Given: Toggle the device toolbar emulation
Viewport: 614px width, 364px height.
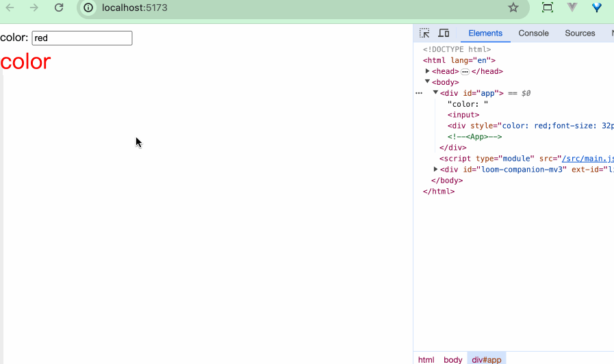Looking at the screenshot, I should click(x=444, y=33).
